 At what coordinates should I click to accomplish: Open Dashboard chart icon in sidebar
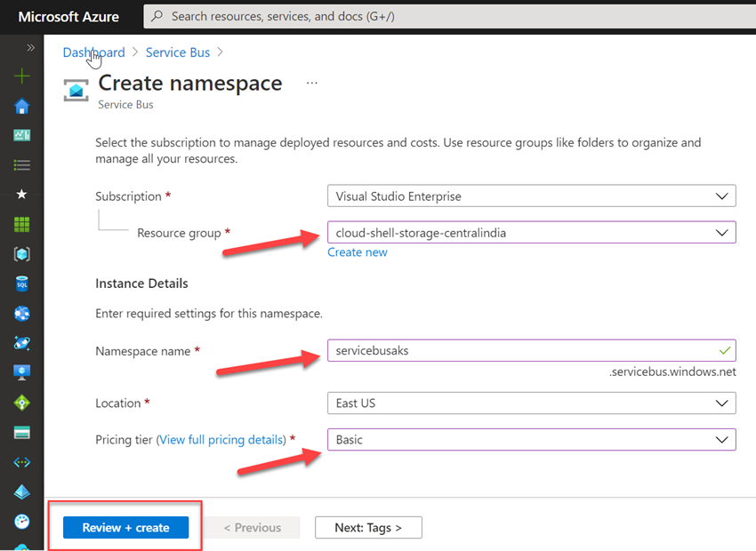[22, 136]
